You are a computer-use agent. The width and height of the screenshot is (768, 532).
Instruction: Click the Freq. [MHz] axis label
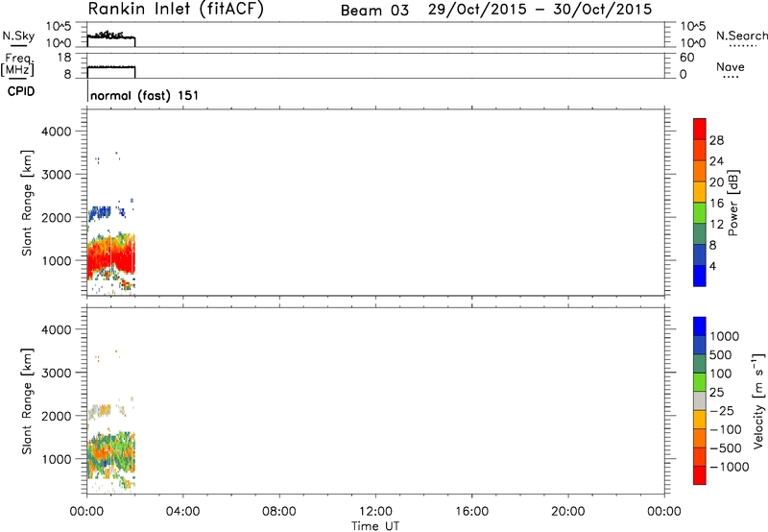pos(18,64)
